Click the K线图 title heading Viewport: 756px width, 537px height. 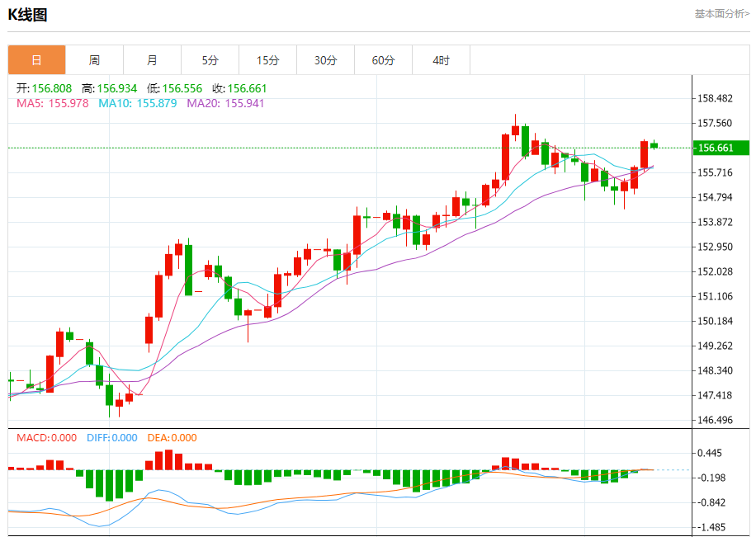click(x=27, y=14)
